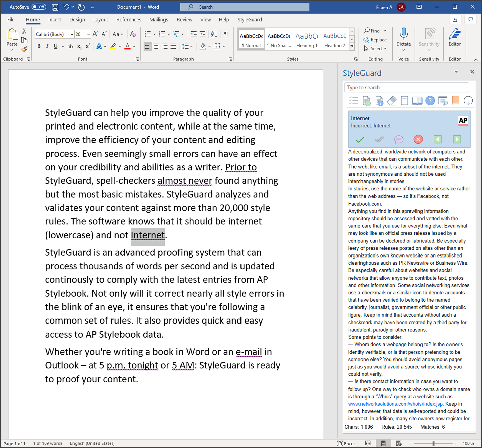Click the Cut scissors icon
The height and width of the screenshot is (448, 482).
[24, 31]
